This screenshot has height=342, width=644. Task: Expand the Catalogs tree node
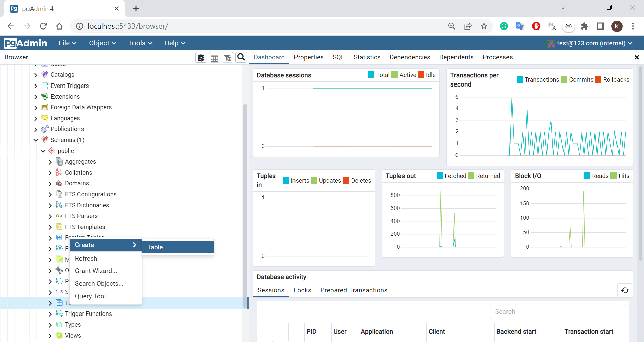point(36,75)
